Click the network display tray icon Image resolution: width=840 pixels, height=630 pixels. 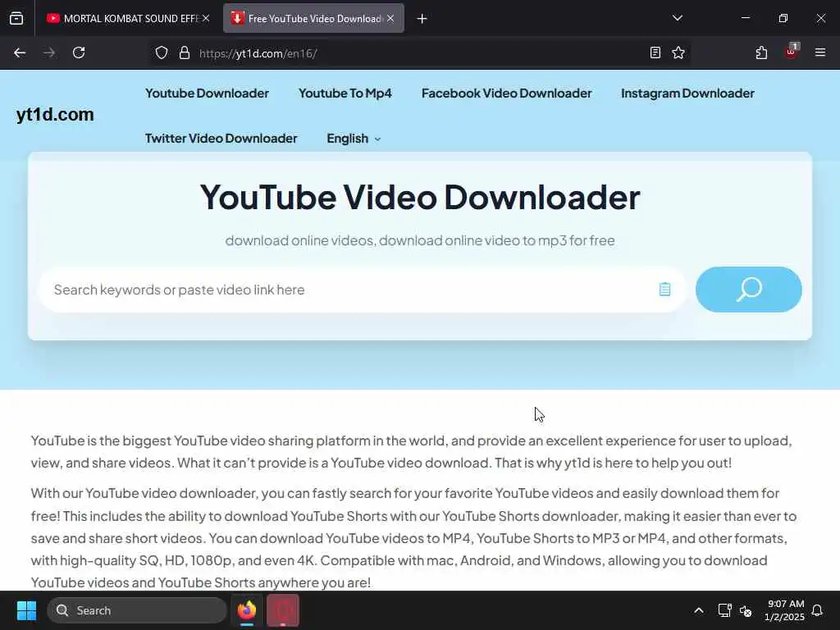724,610
